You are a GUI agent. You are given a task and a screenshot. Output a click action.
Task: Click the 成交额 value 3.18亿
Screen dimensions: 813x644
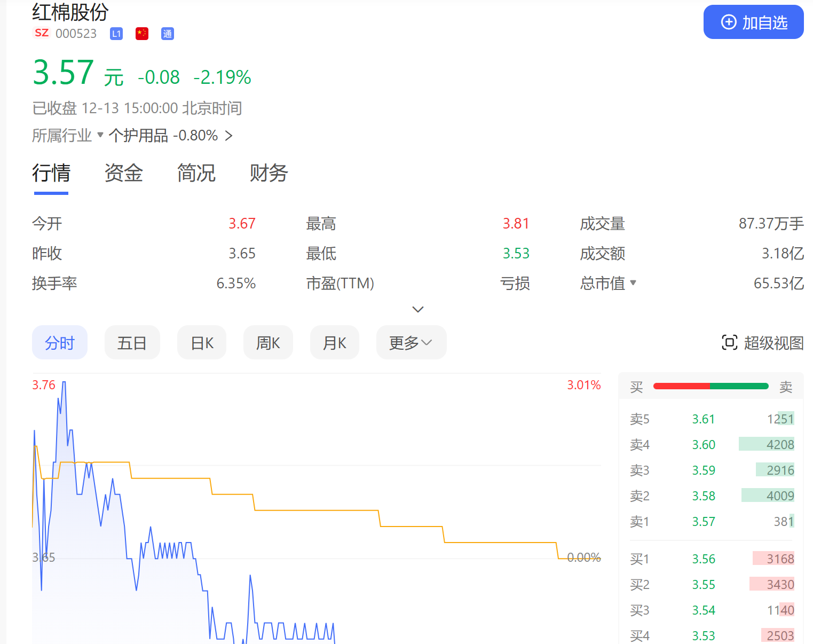783,253
